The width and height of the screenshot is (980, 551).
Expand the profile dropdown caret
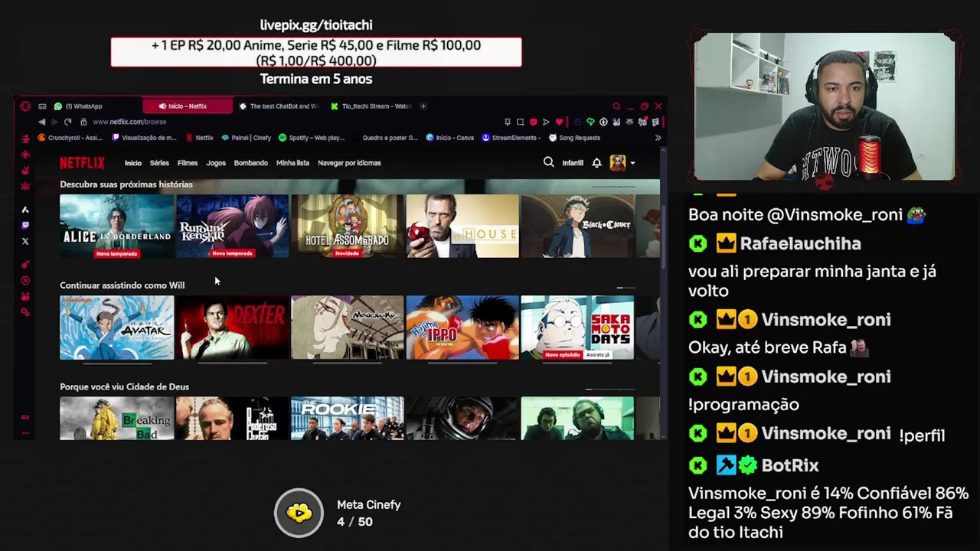pyautogui.click(x=632, y=163)
